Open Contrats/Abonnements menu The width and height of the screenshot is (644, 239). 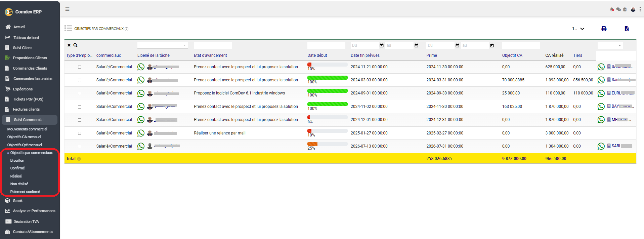click(33, 232)
